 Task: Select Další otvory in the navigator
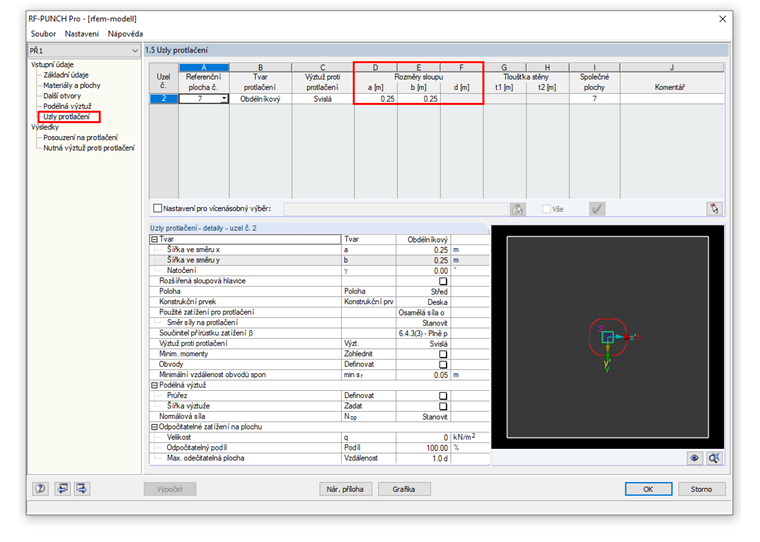click(x=62, y=96)
